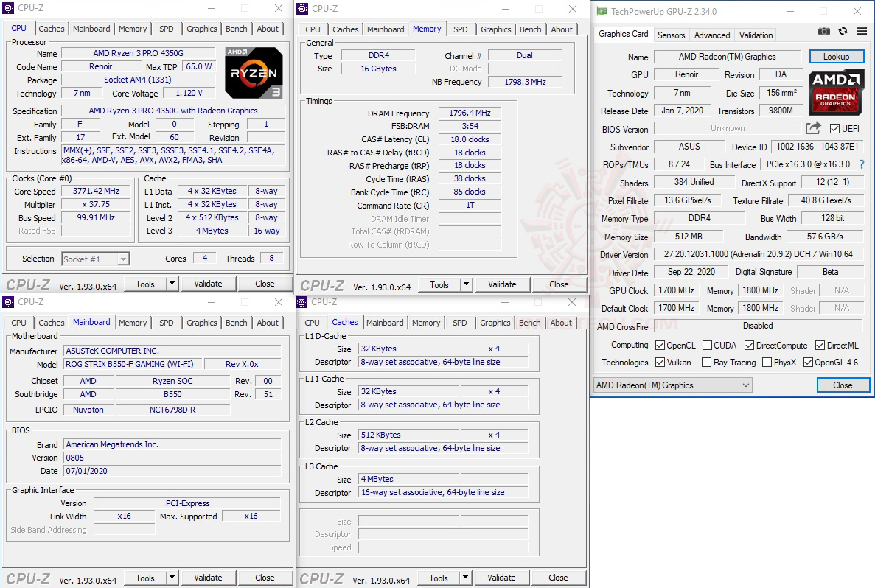875x588 pixels.
Task: Click the CPU-Z app icon in top-left window title
Action: pos(8,8)
